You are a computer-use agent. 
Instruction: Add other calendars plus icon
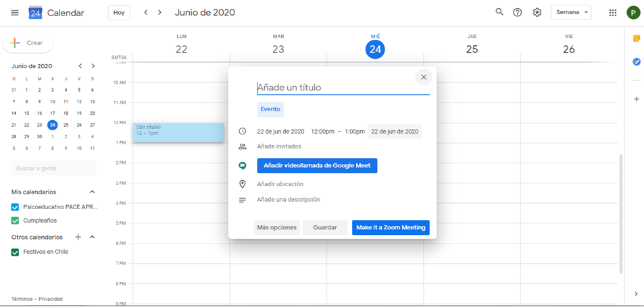(x=78, y=237)
